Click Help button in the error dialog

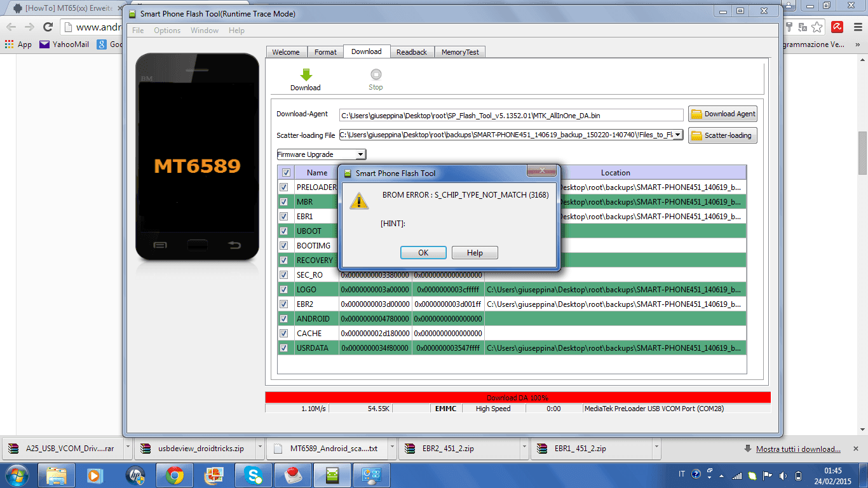coord(475,253)
